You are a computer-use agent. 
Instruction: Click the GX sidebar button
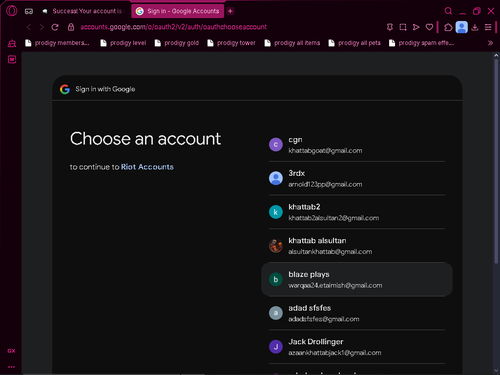click(x=11, y=351)
